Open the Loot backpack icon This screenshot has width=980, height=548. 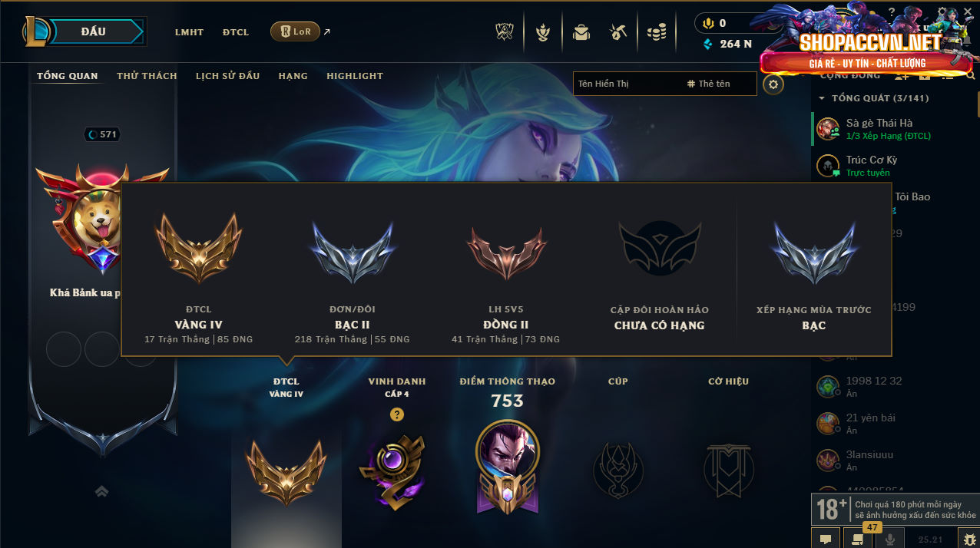[581, 32]
